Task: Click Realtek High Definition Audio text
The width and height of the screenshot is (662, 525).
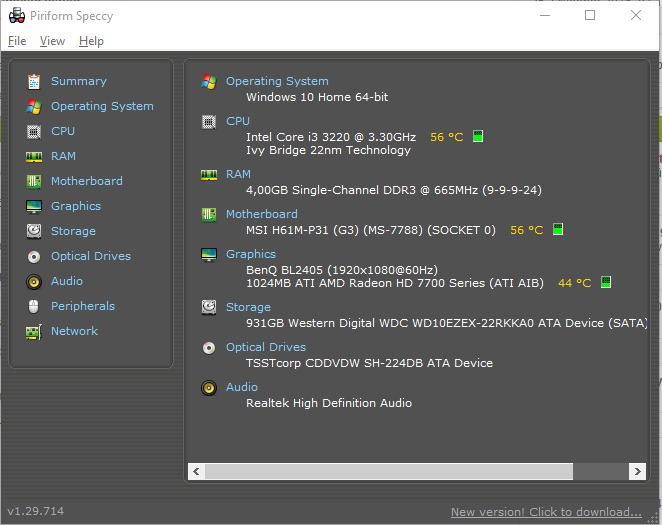Action: 329,403
